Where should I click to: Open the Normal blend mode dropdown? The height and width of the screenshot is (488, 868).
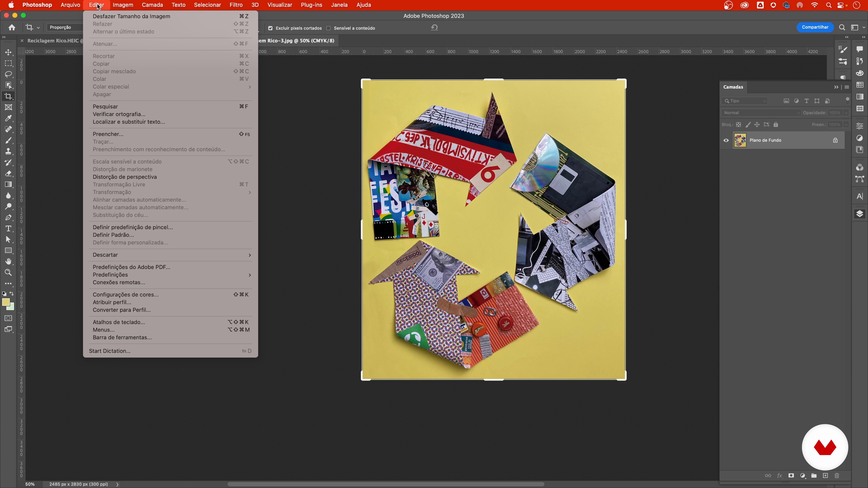[x=761, y=113]
